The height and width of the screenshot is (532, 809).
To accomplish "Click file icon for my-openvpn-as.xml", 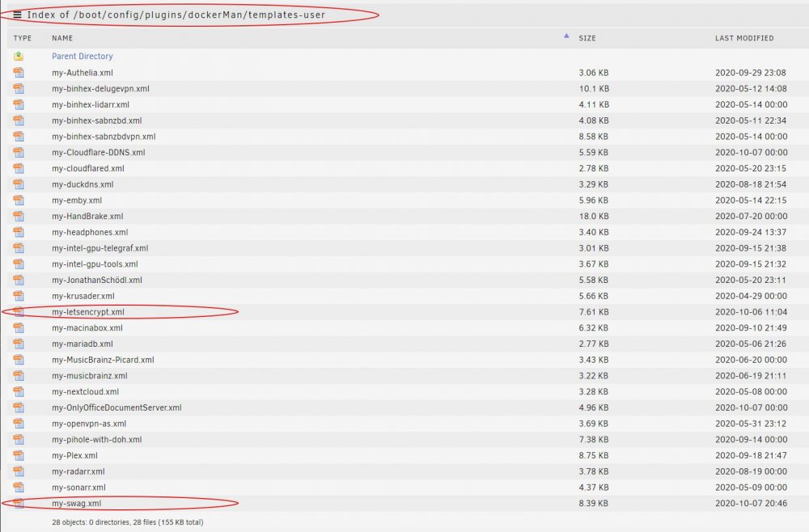I will (x=19, y=424).
